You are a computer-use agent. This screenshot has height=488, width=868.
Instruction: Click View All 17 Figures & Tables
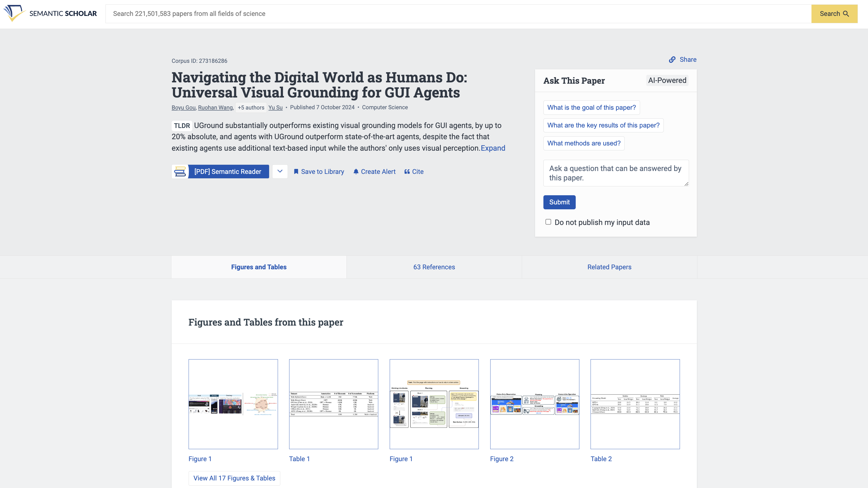click(234, 478)
